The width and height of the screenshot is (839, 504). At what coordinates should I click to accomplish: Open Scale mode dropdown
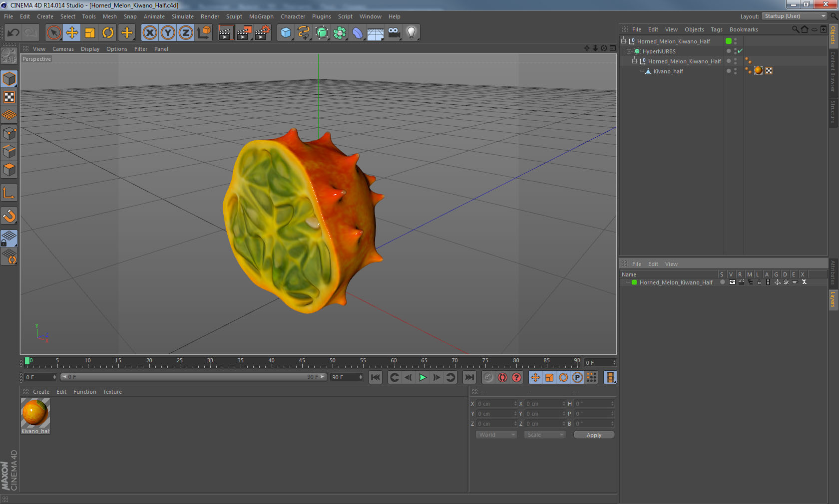[545, 435]
